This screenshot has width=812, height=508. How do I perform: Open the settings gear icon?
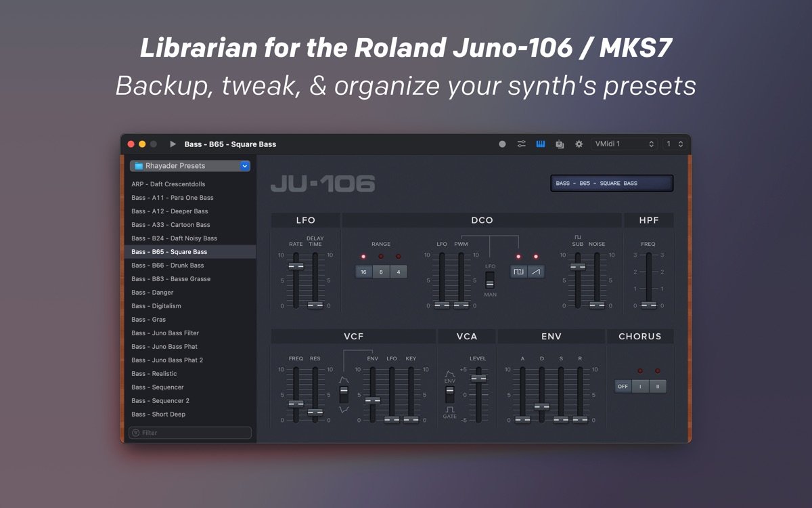coord(579,144)
